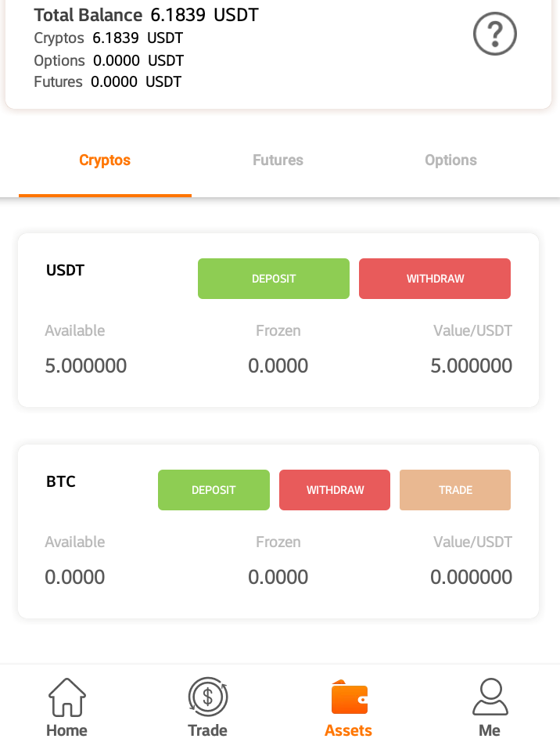This screenshot has height=753, width=560.
Task: Open the help question mark icon
Action: [x=495, y=34]
